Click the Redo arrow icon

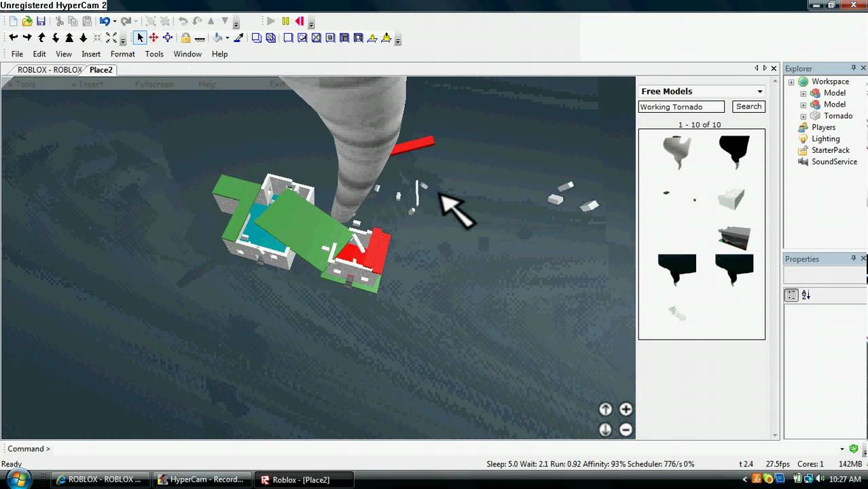point(126,21)
